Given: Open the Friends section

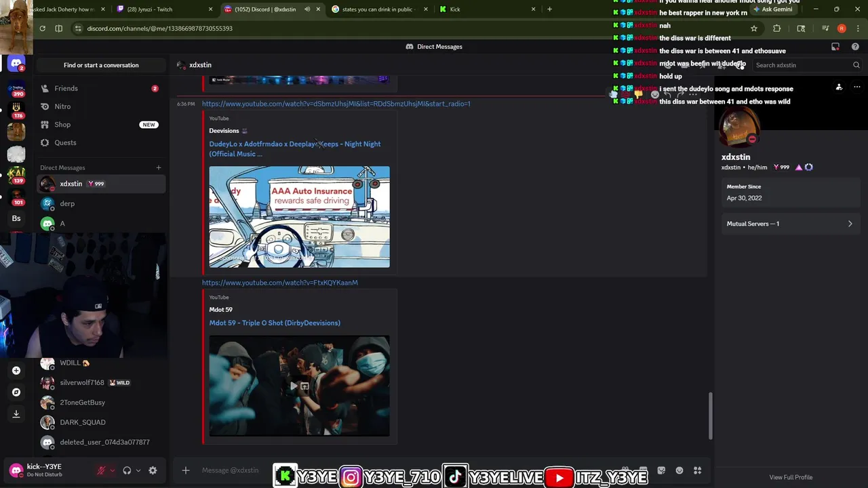Looking at the screenshot, I should click(x=101, y=88).
